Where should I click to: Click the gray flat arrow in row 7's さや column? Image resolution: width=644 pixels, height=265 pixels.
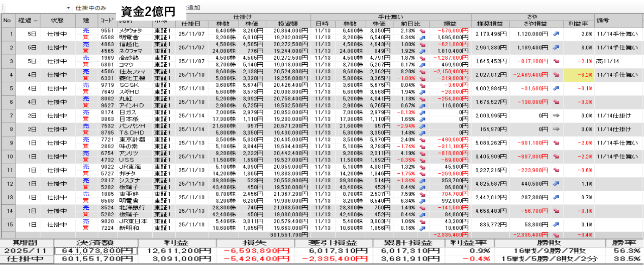[x=557, y=115]
